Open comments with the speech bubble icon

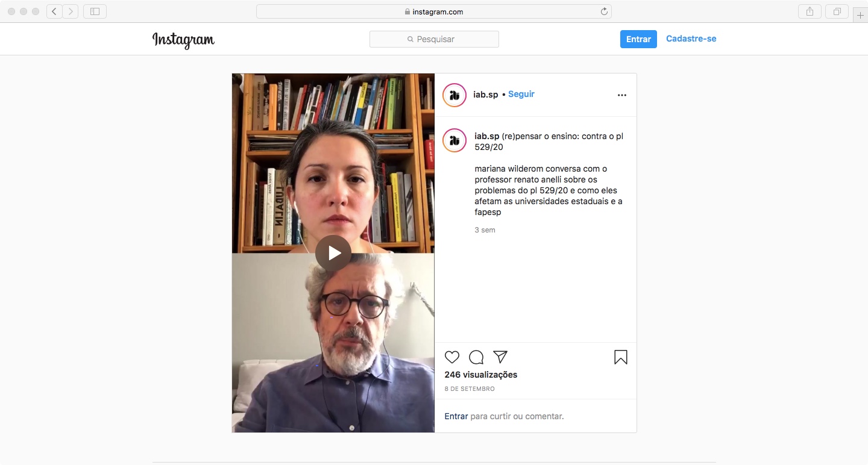[476, 357]
